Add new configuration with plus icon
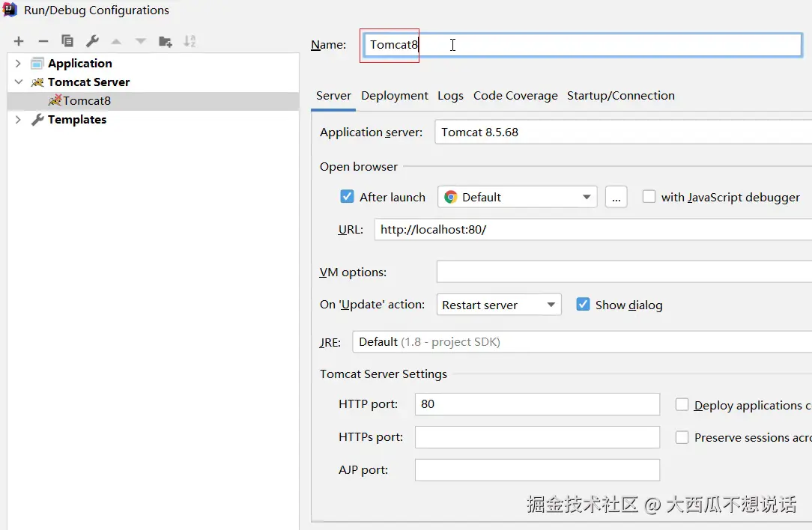Screen dimensions: 812x530 pyautogui.click(x=19, y=41)
